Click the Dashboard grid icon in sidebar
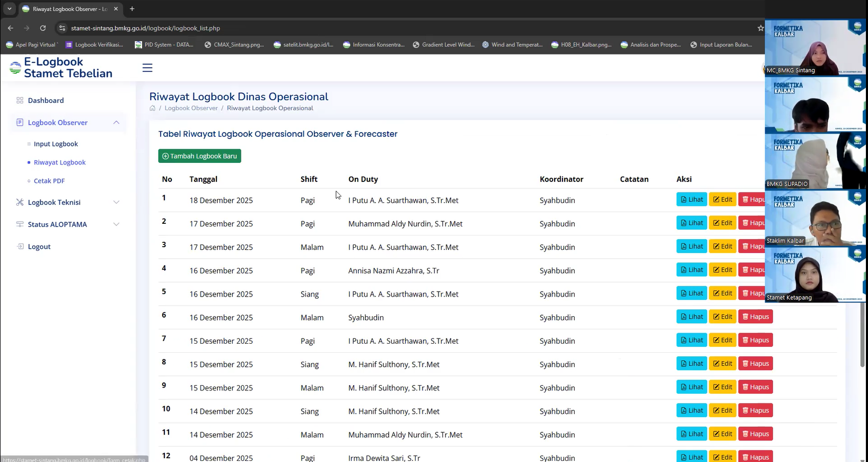 [20, 100]
